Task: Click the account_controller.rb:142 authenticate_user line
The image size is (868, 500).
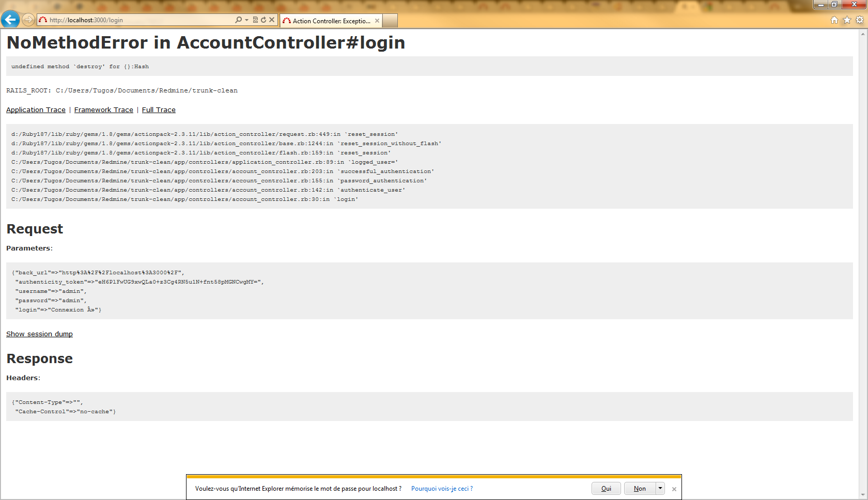Action: click(x=208, y=190)
